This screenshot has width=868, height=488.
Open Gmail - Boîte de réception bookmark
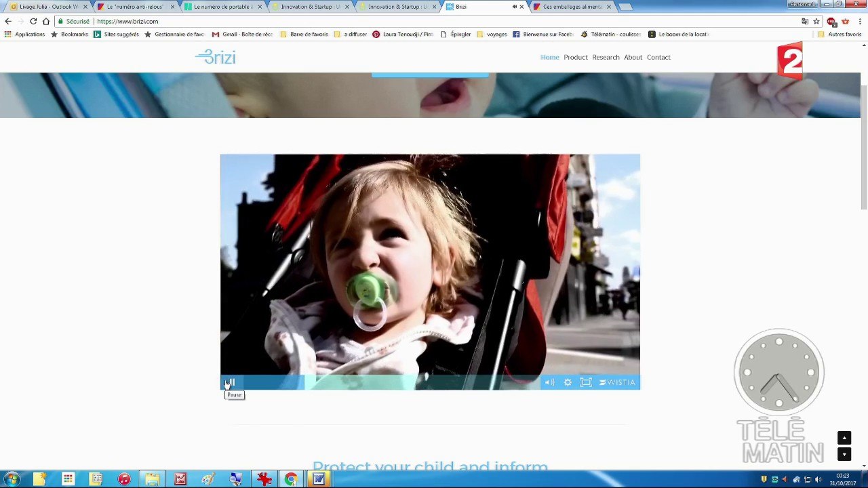coord(242,34)
